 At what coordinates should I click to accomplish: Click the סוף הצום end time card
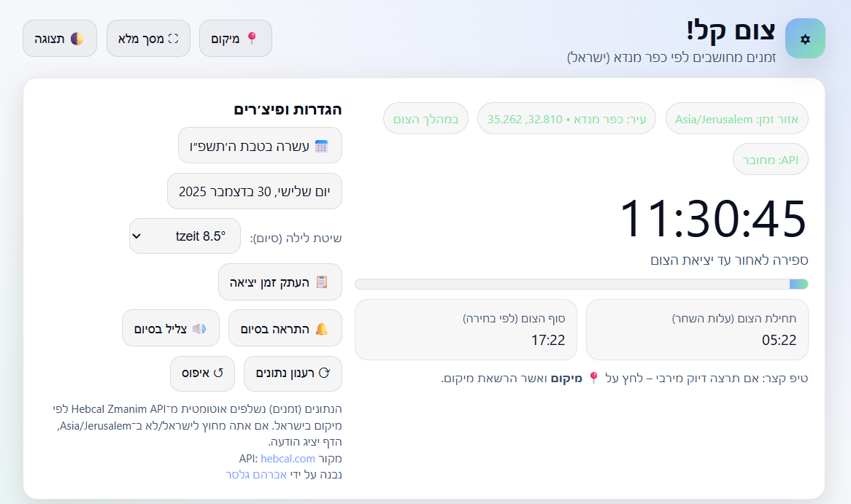click(466, 330)
